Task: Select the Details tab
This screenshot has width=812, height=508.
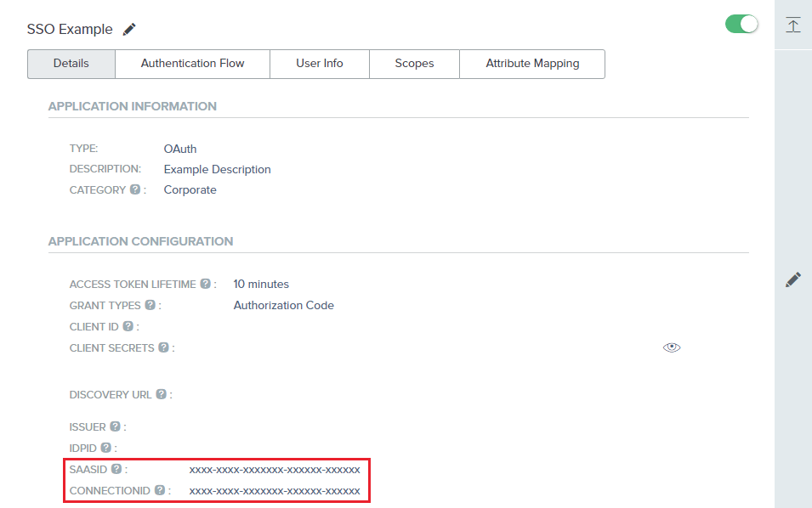Action: (71, 63)
